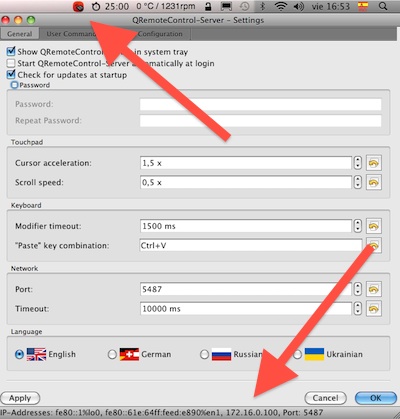Viewport: 400px width, 419px height.
Task: Open the Wi-Fi status menu
Action: tap(281, 6)
